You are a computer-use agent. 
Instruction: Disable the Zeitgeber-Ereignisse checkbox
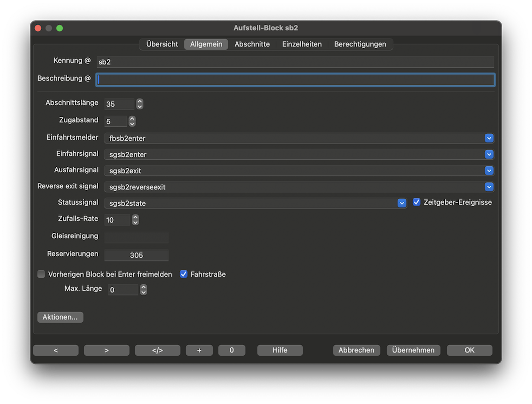click(x=417, y=202)
